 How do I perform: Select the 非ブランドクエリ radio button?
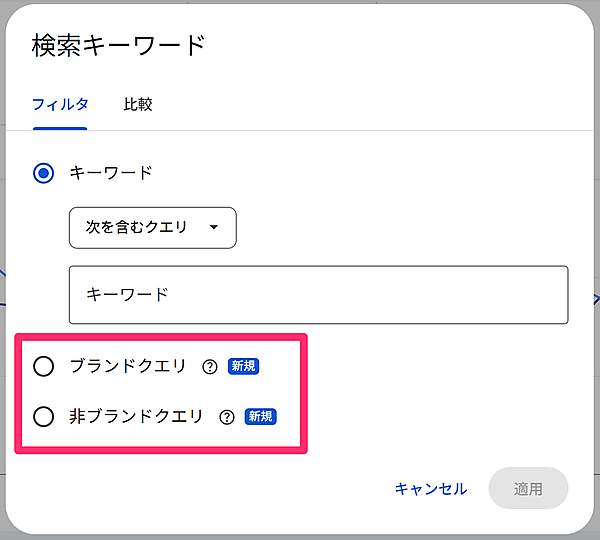pyautogui.click(x=44, y=417)
